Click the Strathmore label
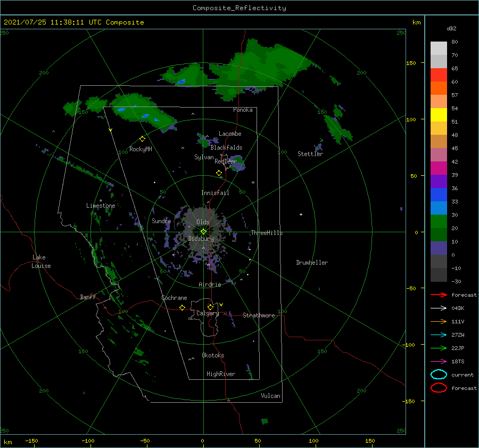The height and width of the screenshot is (448, 479). click(259, 315)
